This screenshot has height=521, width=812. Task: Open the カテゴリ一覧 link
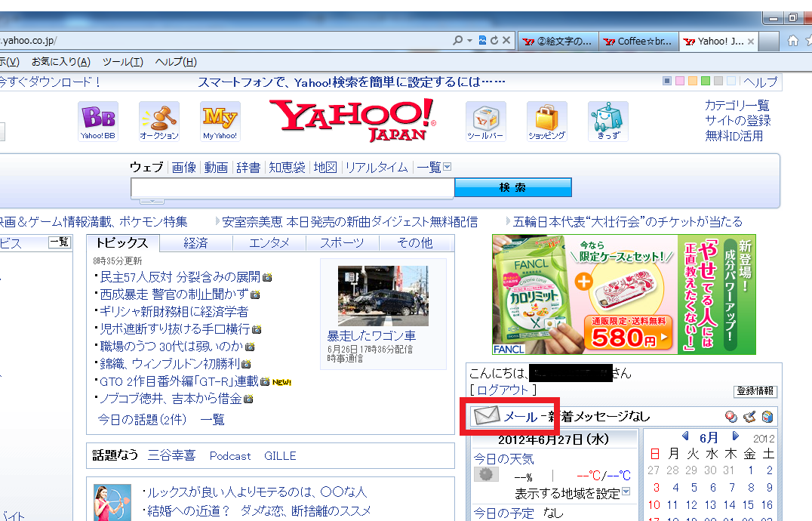tap(737, 106)
